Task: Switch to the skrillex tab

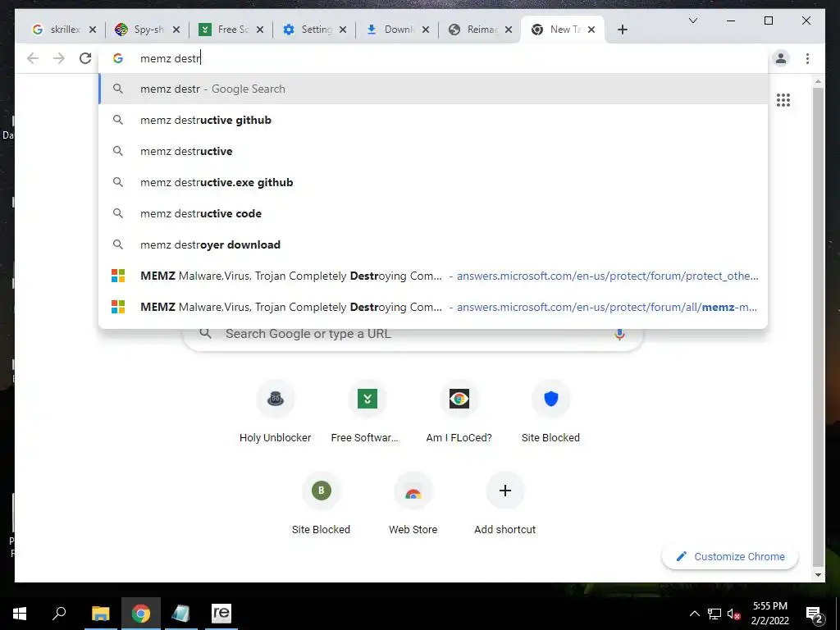Action: tap(58, 30)
